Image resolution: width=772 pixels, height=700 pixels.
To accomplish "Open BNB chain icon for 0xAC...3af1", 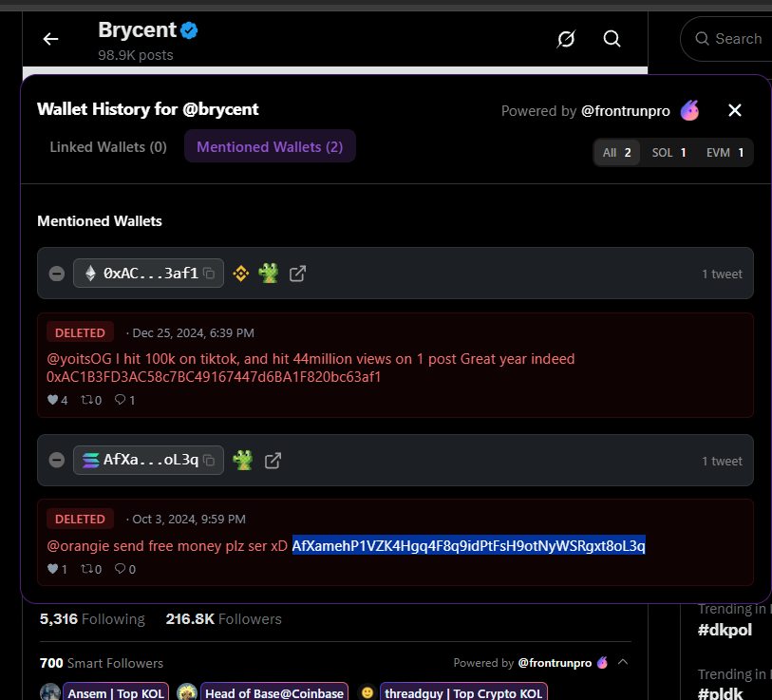I will 241,274.
